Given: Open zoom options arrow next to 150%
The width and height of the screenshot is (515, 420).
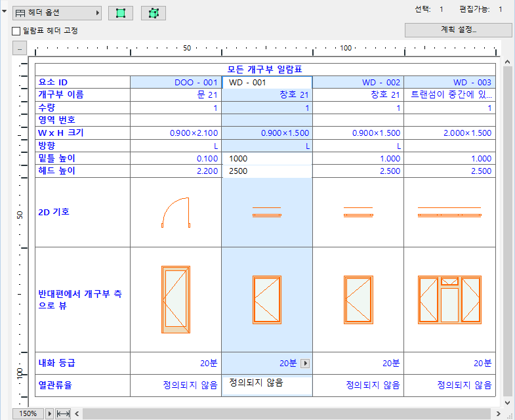Looking at the screenshot, I should [50, 413].
